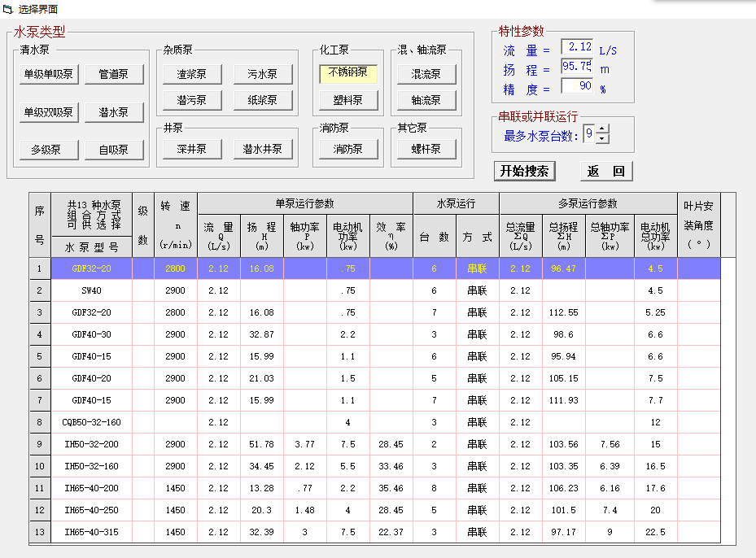756x558 pixels.
Task: Click row header number 8
Action: click(x=40, y=422)
